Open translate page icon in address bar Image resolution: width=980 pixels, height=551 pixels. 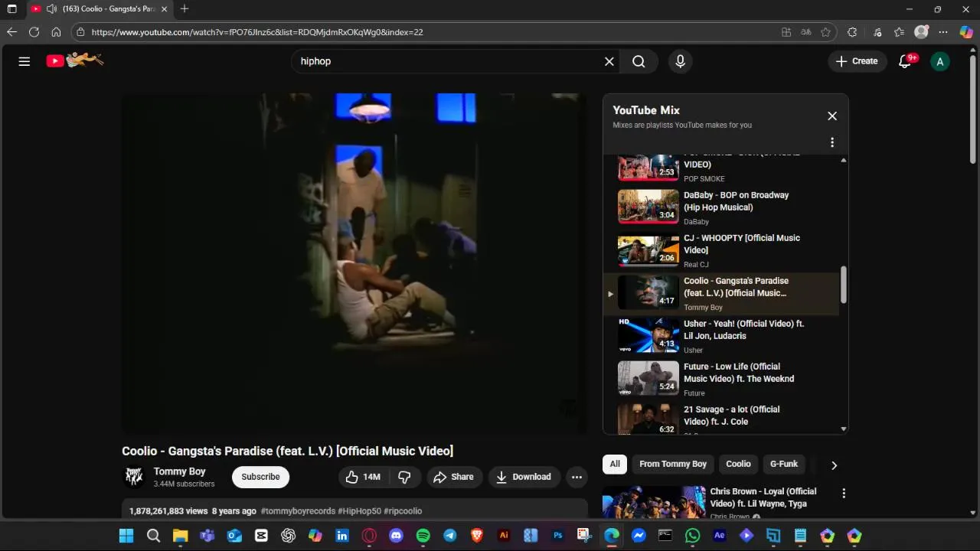(805, 32)
